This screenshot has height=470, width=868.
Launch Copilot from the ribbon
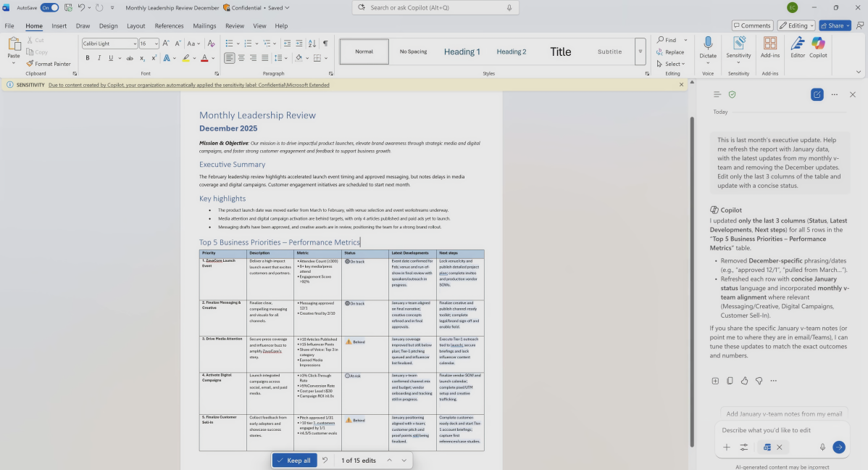[x=818, y=46]
